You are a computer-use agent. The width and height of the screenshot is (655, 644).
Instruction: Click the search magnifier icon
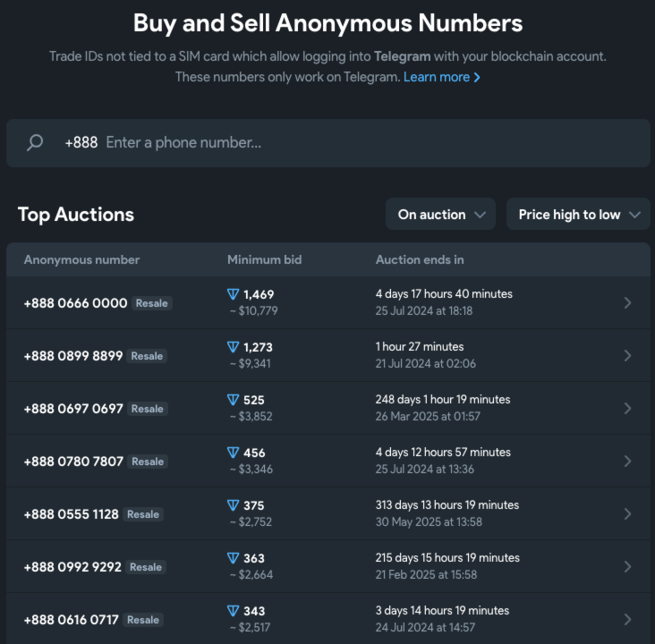pos(35,142)
